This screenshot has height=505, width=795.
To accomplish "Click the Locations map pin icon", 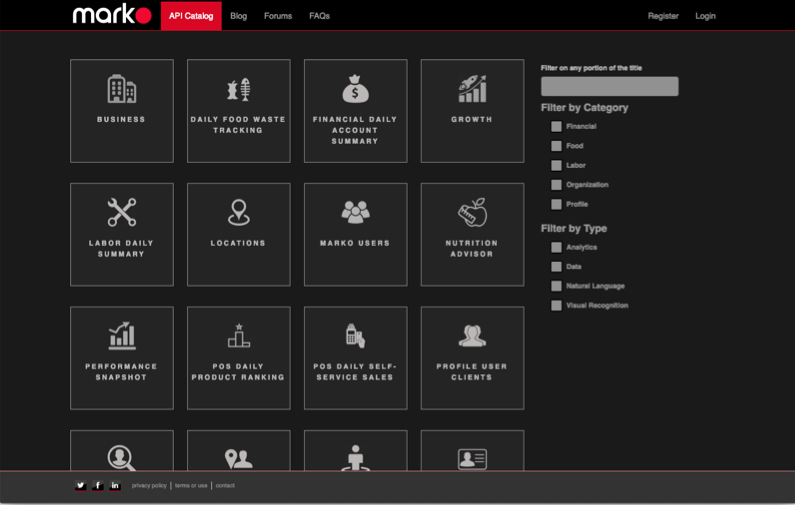I will [238, 212].
